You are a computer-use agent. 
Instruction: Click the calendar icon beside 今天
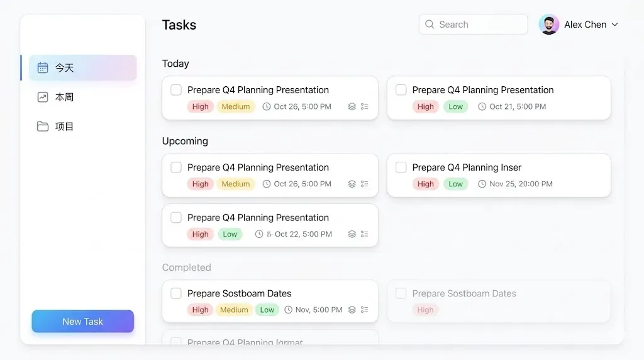tap(43, 67)
